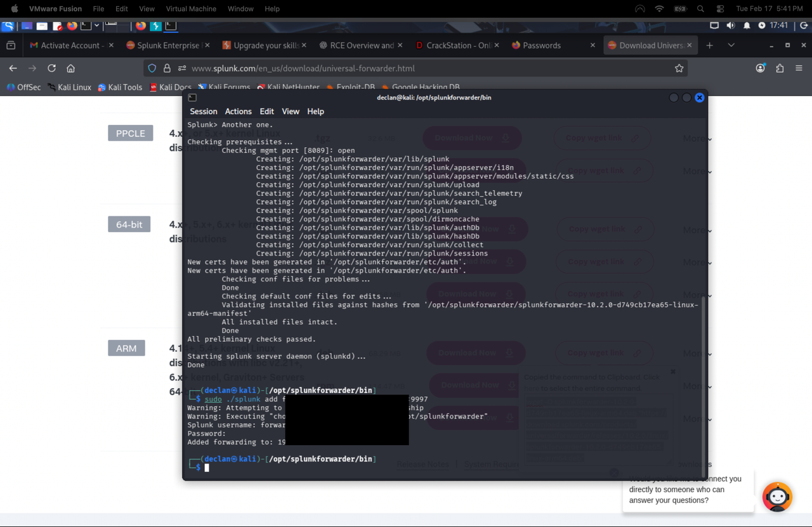Screen dimensions: 812x527
Task: Open the macOS Wi-Fi status icon
Action: tap(659, 9)
